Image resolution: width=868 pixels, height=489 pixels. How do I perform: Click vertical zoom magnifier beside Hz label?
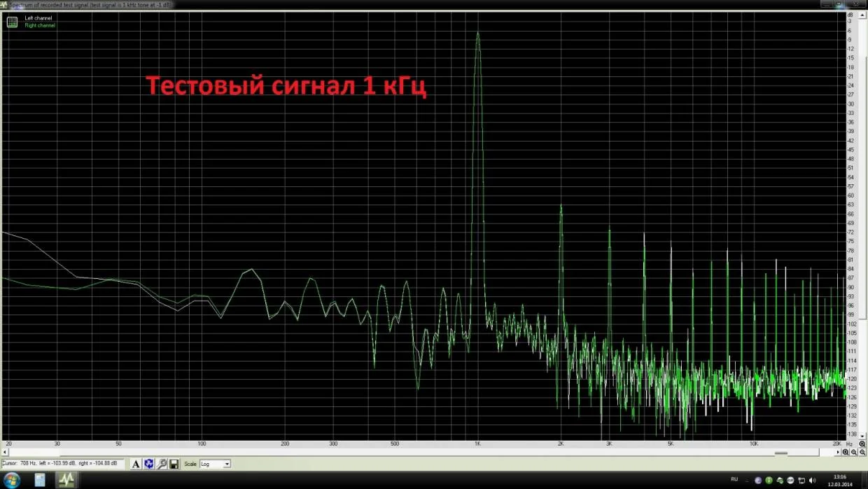coord(862,444)
